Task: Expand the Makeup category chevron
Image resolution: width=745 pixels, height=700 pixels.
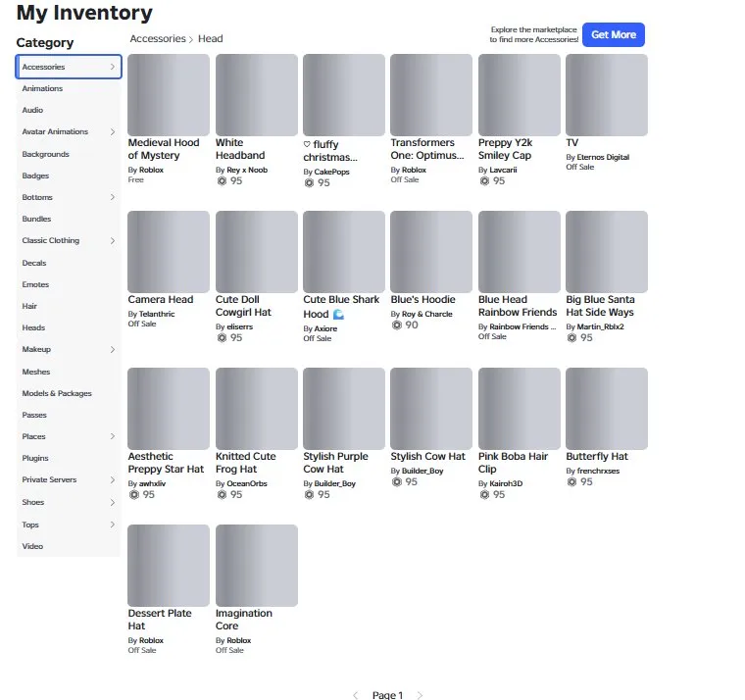Action: click(x=113, y=349)
